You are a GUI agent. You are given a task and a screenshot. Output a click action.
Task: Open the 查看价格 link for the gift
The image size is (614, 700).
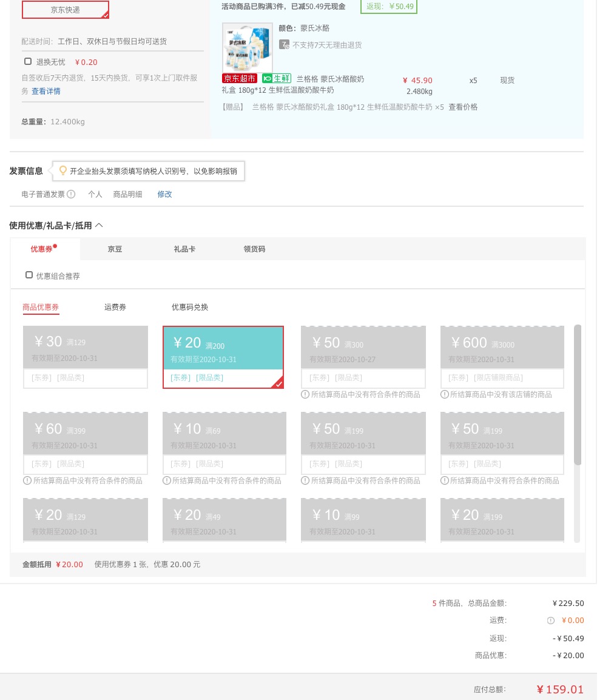[463, 107]
